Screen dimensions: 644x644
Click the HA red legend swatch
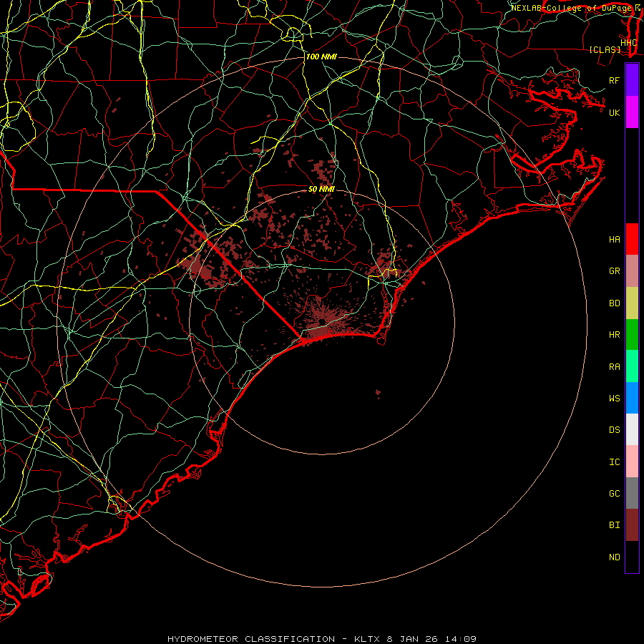632,239
